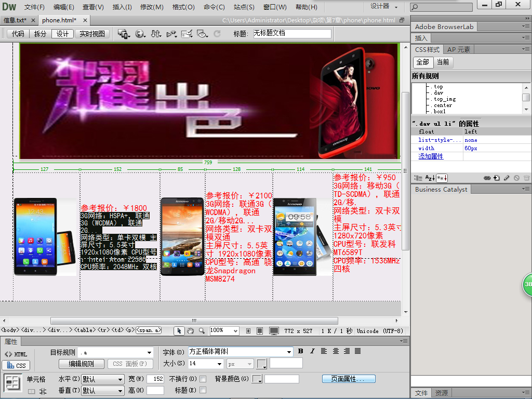Open preview in browser globe icon
Screen dimensions: 532x399
140,34
